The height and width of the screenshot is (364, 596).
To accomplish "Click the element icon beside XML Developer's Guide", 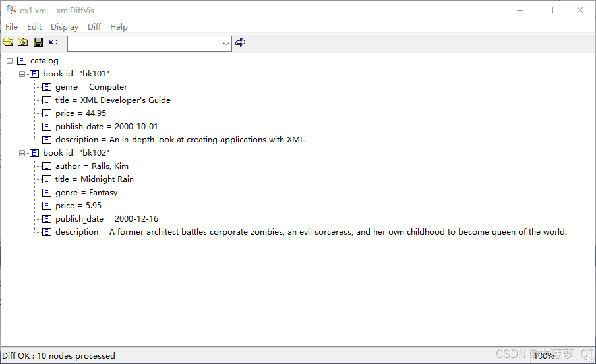I will [47, 100].
